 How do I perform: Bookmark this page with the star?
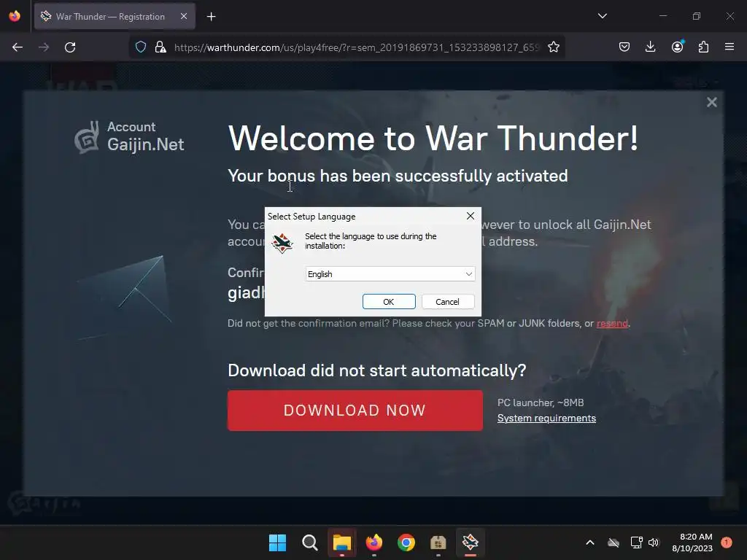pyautogui.click(x=553, y=47)
